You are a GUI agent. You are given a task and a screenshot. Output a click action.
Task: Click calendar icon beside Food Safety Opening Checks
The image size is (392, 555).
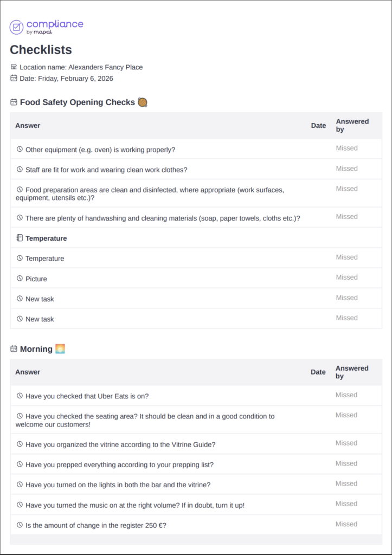coord(14,102)
